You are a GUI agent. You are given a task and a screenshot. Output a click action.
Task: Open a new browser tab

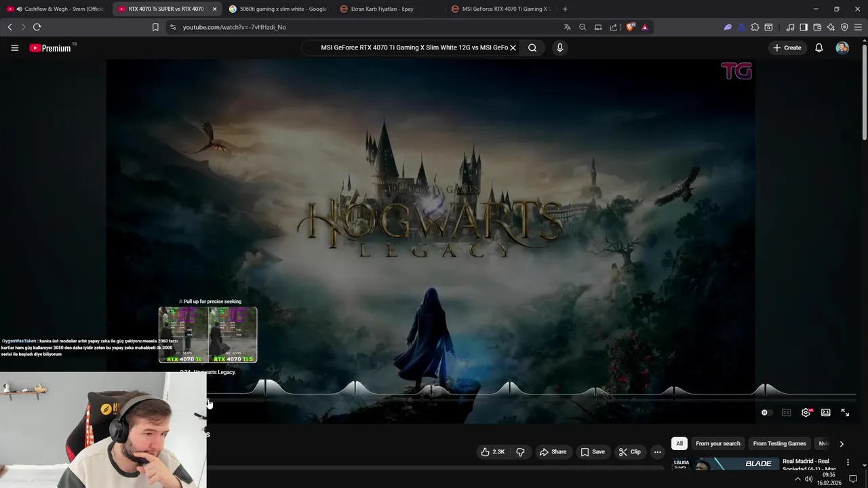565,9
